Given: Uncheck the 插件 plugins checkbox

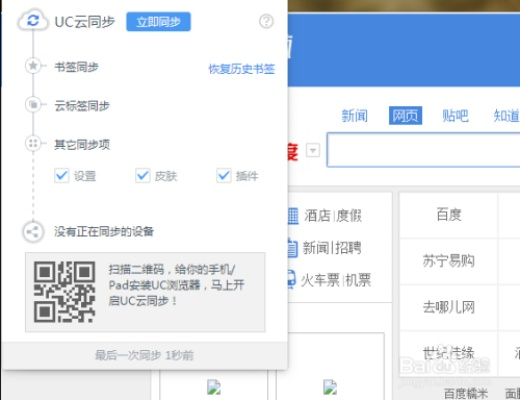Looking at the screenshot, I should [x=224, y=175].
